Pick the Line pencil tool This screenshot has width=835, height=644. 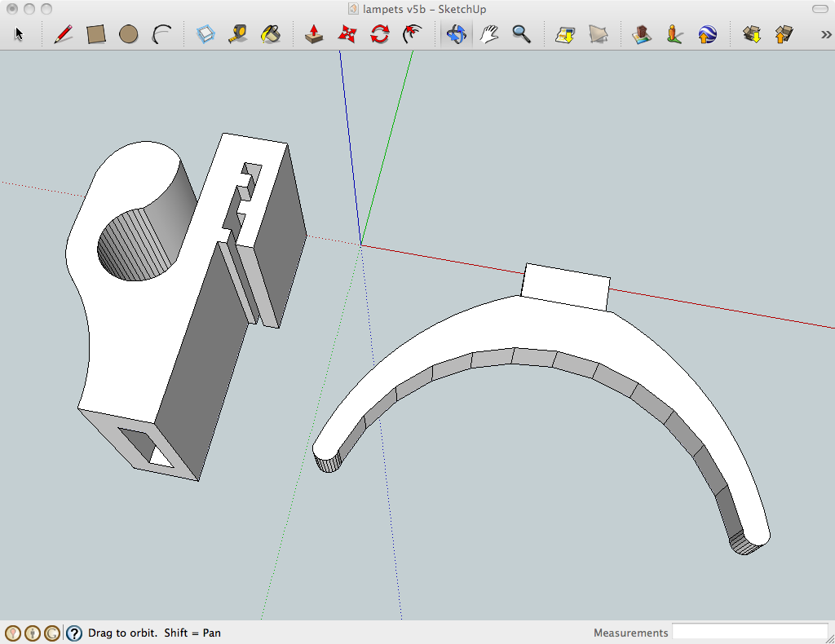click(x=63, y=34)
